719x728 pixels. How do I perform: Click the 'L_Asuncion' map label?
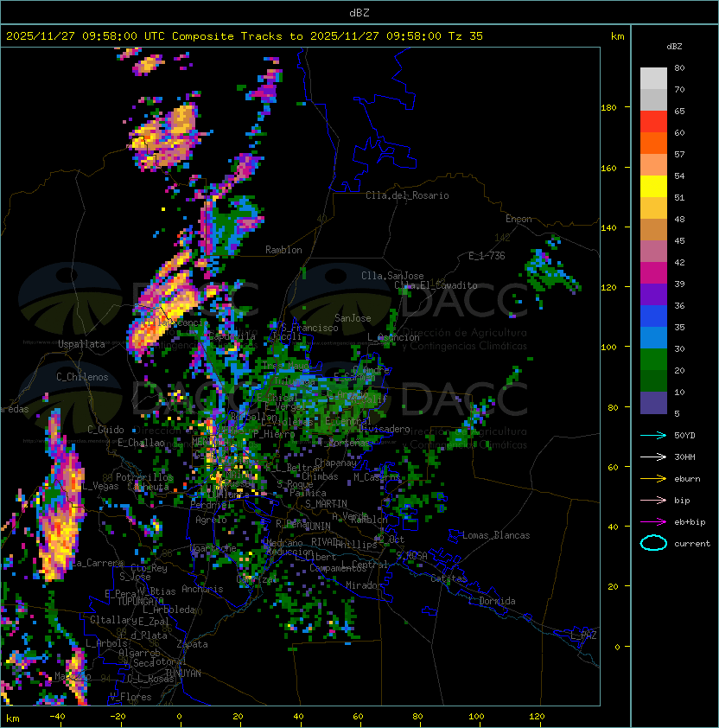point(393,337)
